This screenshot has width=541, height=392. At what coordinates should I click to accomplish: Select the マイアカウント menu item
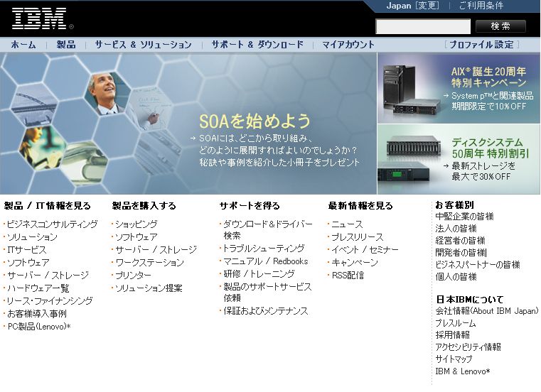coord(348,45)
